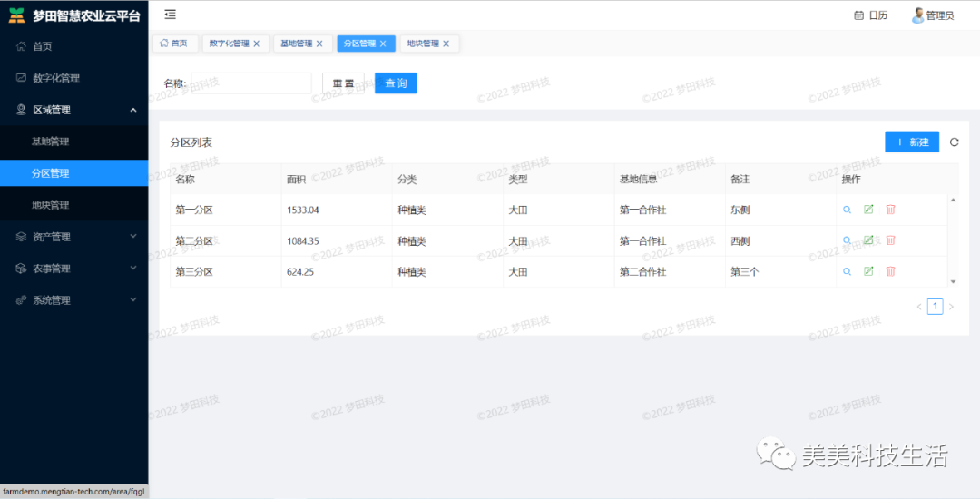Click the platform logo icon
The image size is (980, 499).
click(16, 15)
